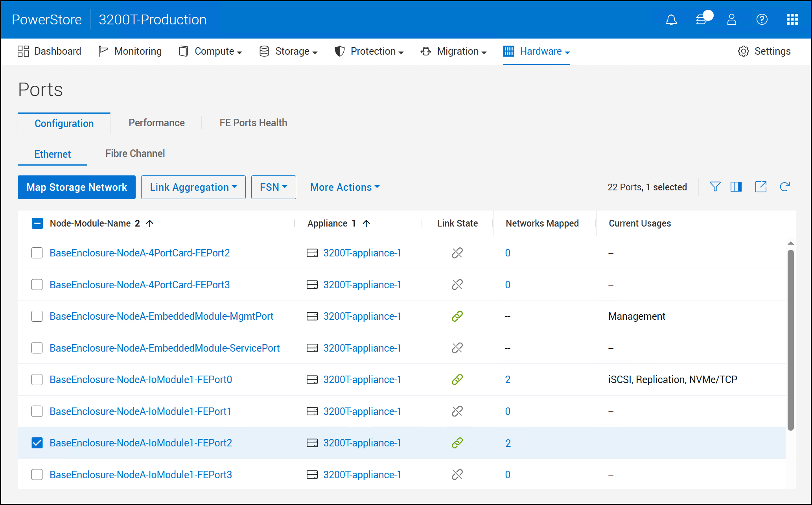
Task: Open the apps grid icon
Action: click(792, 19)
